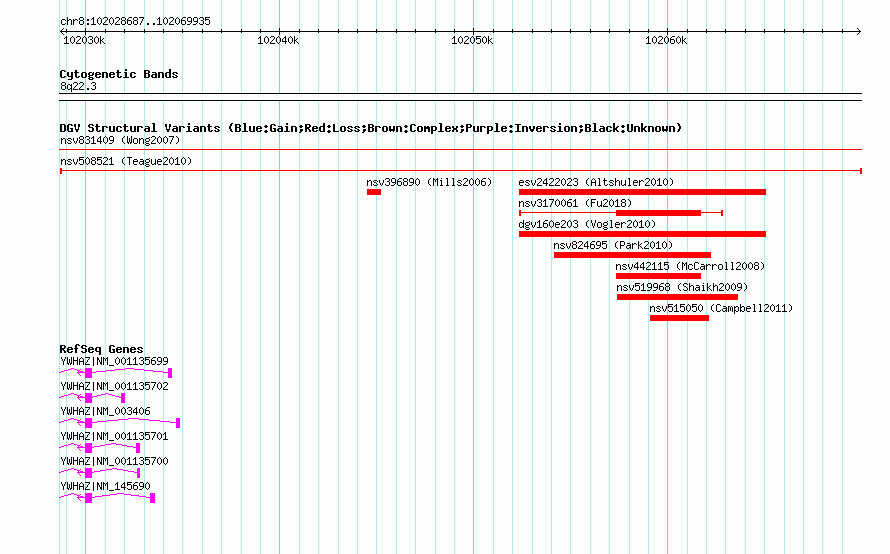
Task: Click the red nsv519968 Shaikh2009 bar
Action: pos(677,297)
